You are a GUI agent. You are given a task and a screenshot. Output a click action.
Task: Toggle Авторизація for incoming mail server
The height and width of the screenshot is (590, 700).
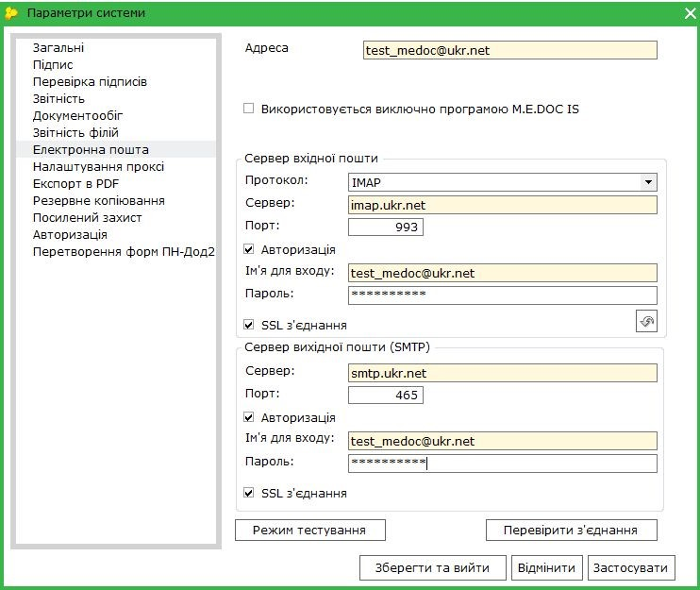pyautogui.click(x=249, y=250)
